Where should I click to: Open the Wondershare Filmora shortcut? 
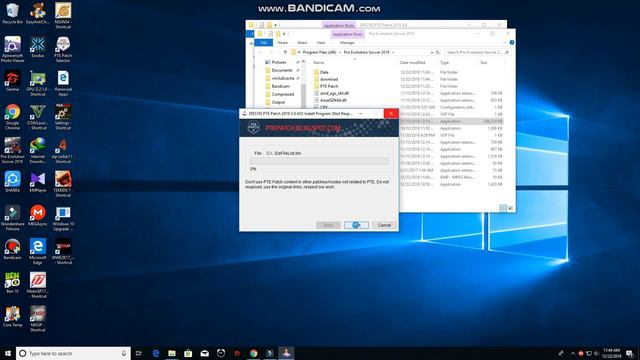(x=12, y=218)
